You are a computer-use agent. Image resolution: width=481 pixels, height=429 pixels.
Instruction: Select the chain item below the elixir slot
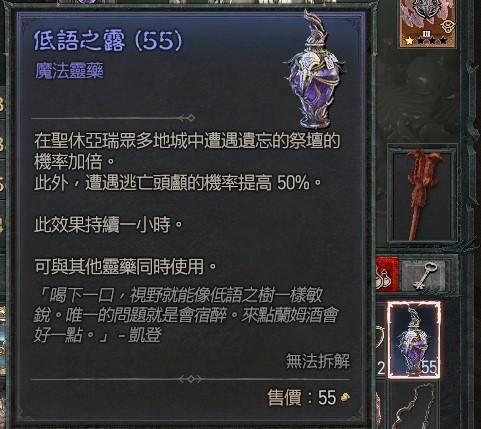[415, 406]
